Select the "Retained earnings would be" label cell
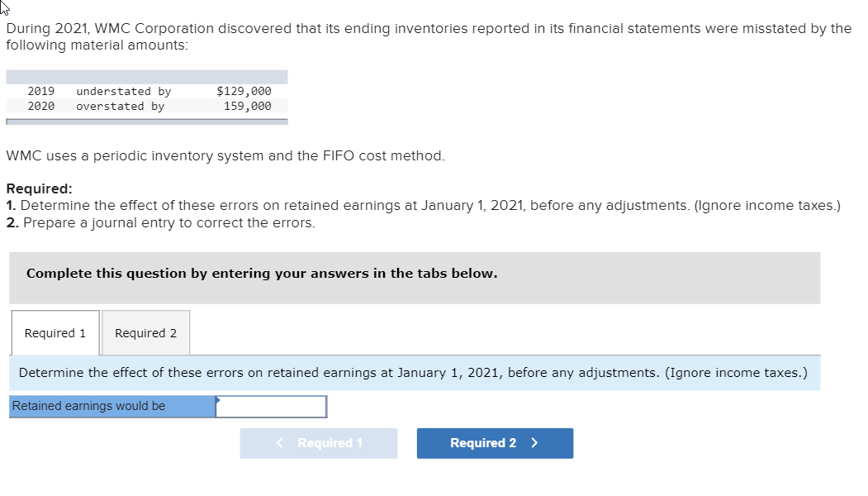 [x=112, y=407]
